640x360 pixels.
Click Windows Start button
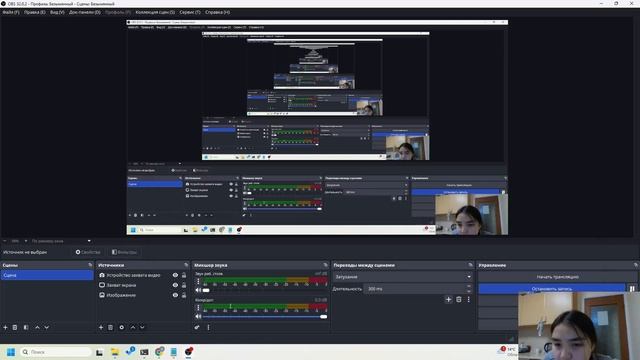11,352
